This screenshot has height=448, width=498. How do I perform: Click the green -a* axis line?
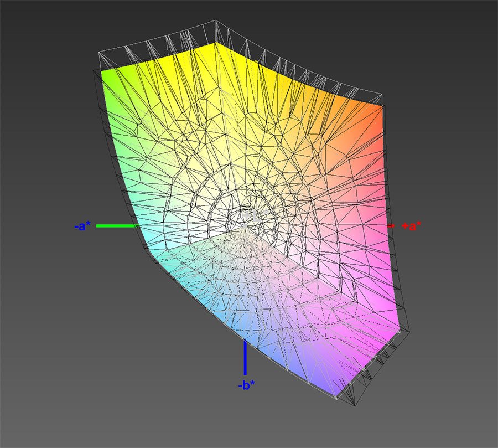117,226
